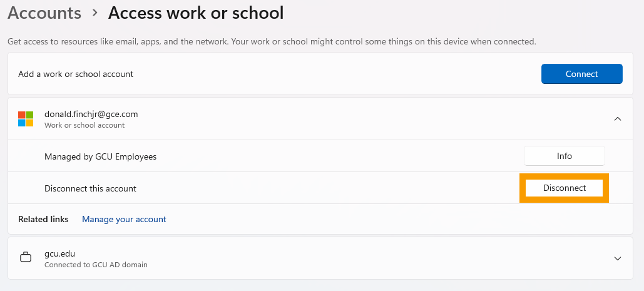Click the Access work or school heading
This screenshot has width=644, height=291.
pos(196,13)
